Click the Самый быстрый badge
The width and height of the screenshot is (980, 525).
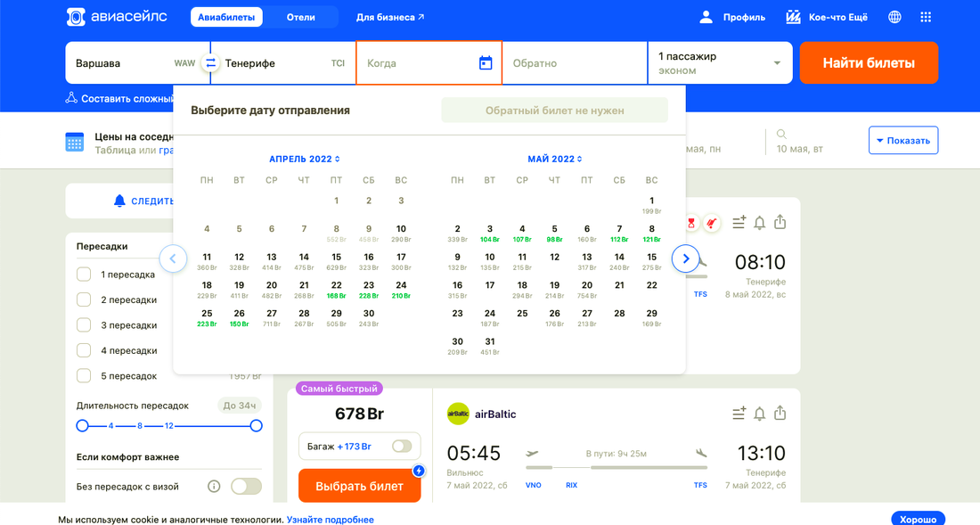pyautogui.click(x=339, y=389)
